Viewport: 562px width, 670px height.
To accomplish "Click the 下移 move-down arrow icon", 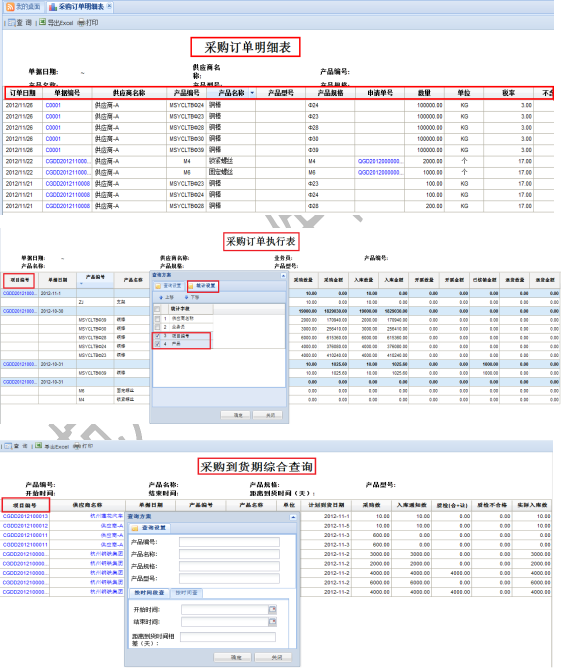I will [x=187, y=297].
